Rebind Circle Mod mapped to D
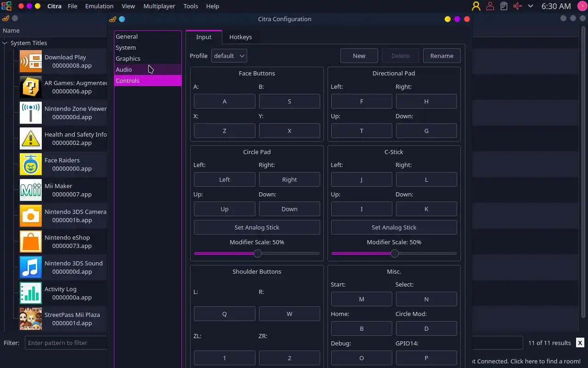Image resolution: width=588 pixels, height=368 pixels. pos(426,328)
